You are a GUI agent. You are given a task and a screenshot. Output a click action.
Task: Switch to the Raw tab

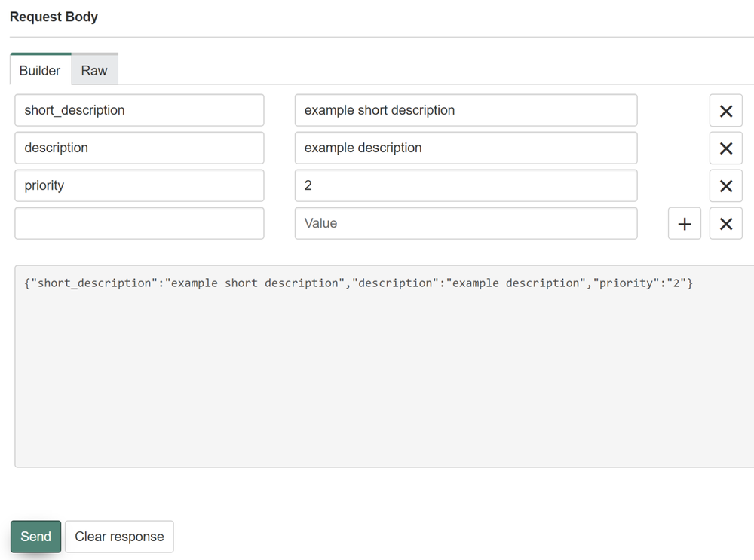tap(94, 70)
